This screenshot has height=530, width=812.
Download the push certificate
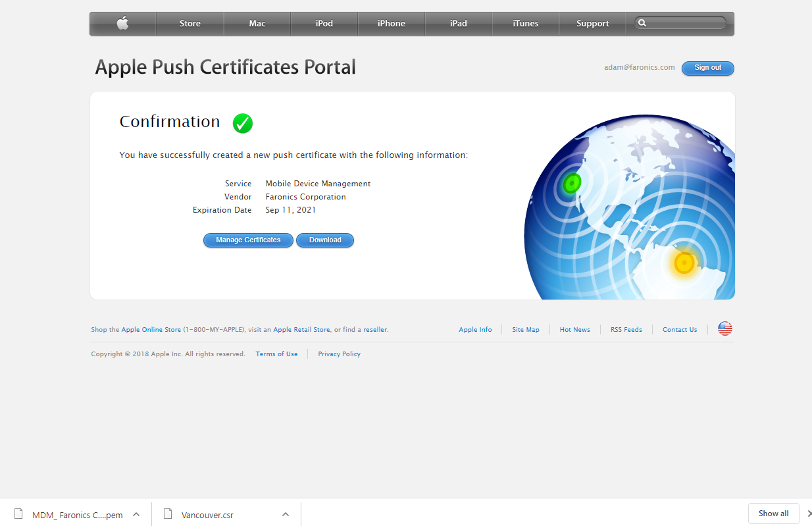325,240
